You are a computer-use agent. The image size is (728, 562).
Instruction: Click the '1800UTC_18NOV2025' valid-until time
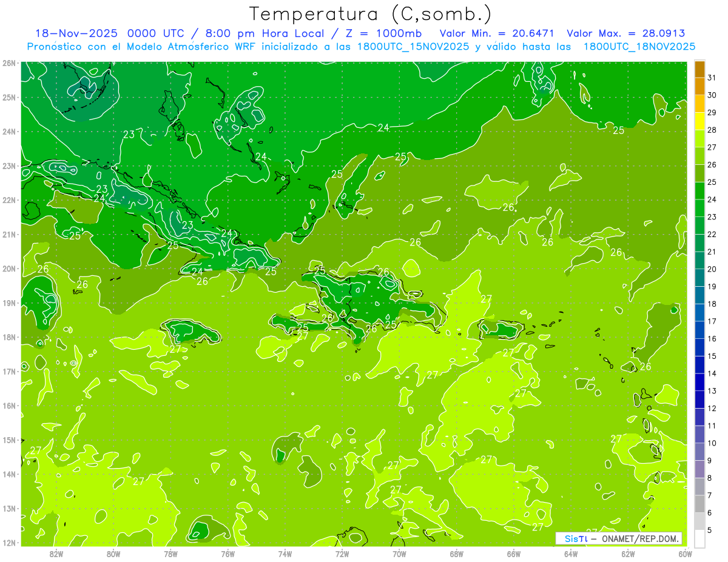tap(639, 46)
